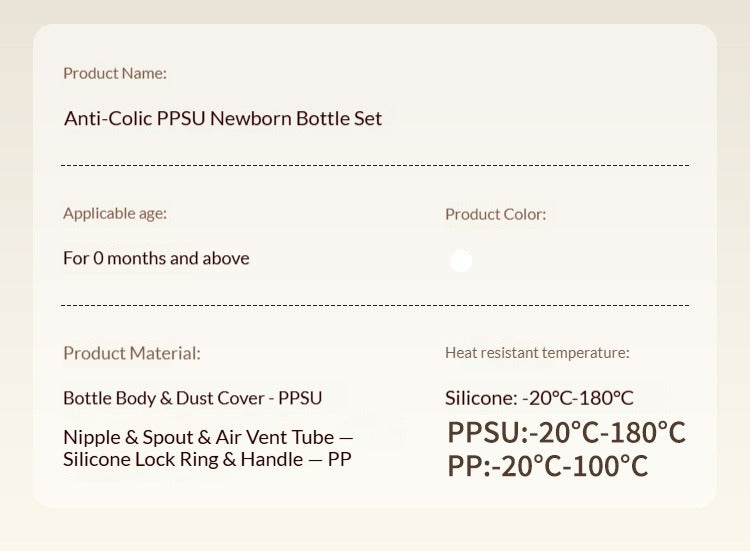
Task: Click the "Product Material:" heading
Action: point(132,353)
